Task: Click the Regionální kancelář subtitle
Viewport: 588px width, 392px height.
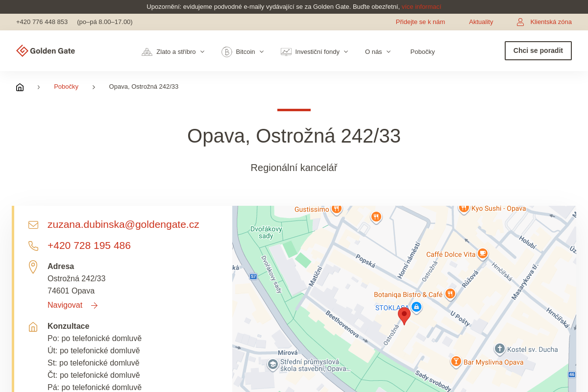Action: (x=294, y=168)
